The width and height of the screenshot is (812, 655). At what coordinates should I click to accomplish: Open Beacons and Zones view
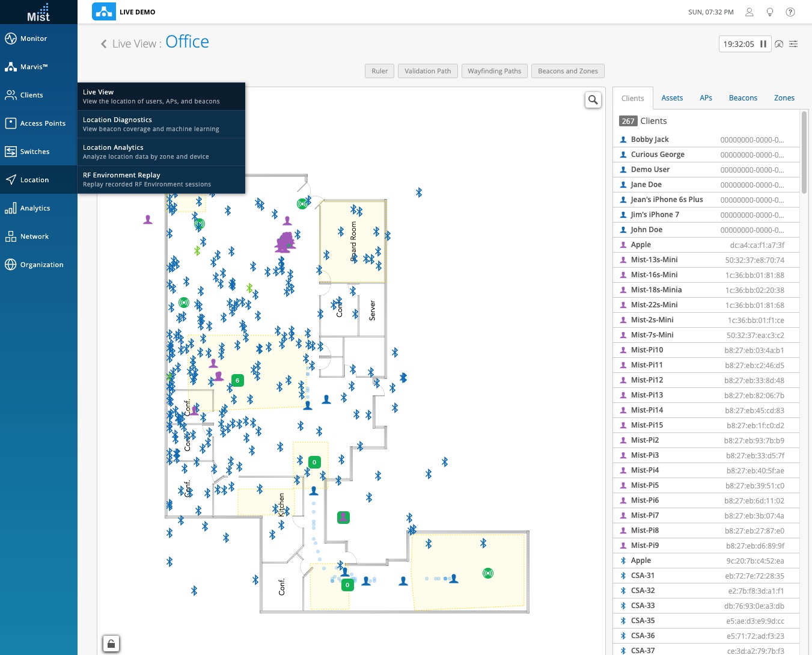coord(567,70)
